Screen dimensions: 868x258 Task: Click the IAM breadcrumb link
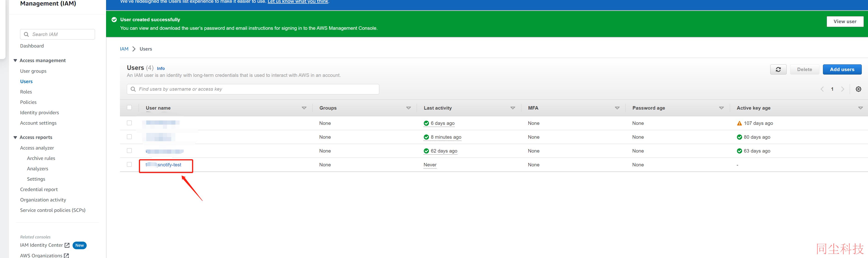pyautogui.click(x=124, y=49)
